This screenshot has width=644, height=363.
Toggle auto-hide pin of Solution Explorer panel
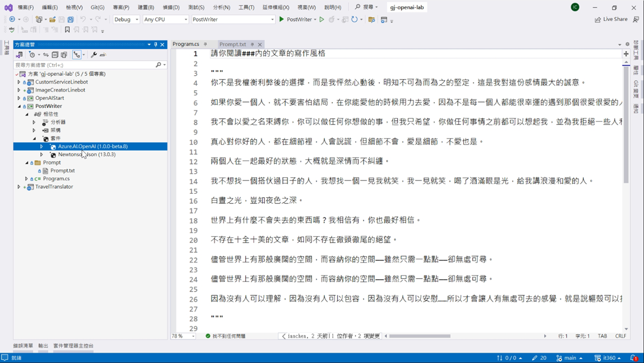pyautogui.click(x=156, y=45)
